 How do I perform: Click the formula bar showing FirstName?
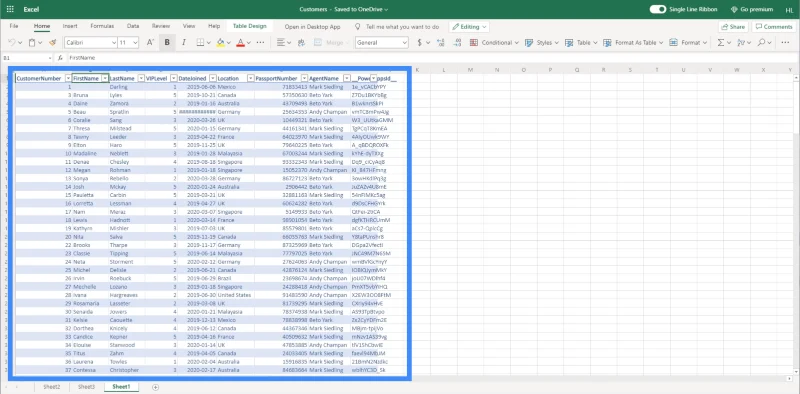coord(431,58)
